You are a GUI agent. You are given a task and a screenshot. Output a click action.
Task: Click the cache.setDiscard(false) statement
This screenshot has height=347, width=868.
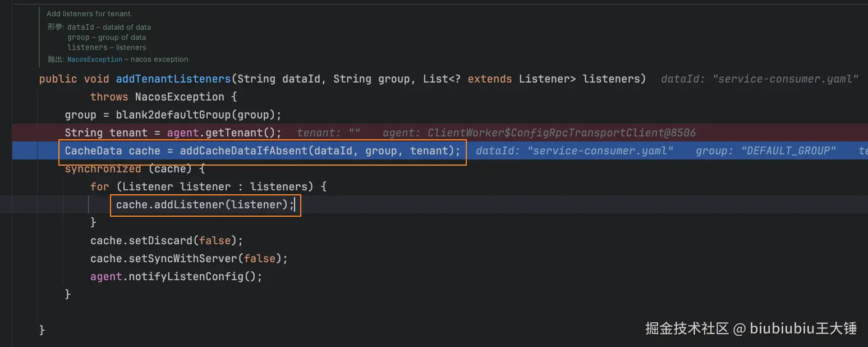tap(167, 240)
